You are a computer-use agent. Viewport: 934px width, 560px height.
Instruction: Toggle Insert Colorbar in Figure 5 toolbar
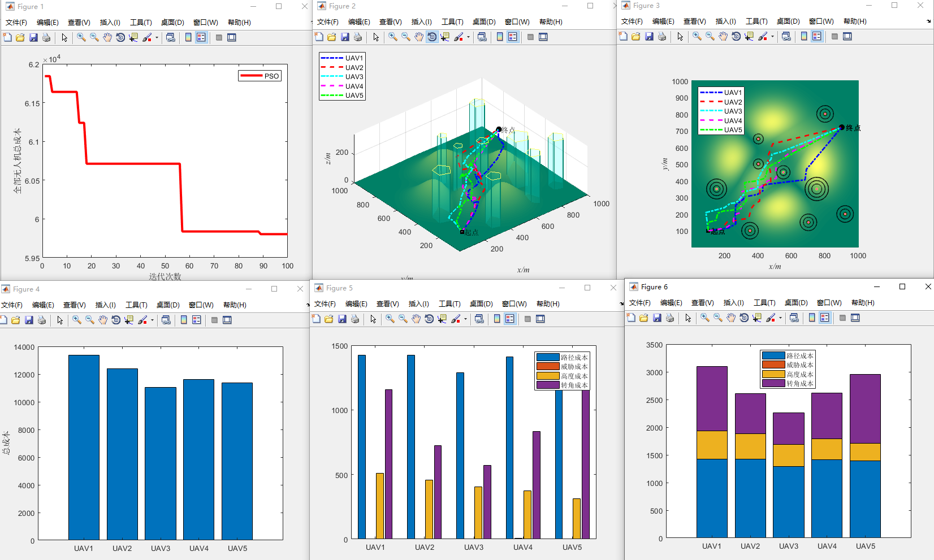497,319
